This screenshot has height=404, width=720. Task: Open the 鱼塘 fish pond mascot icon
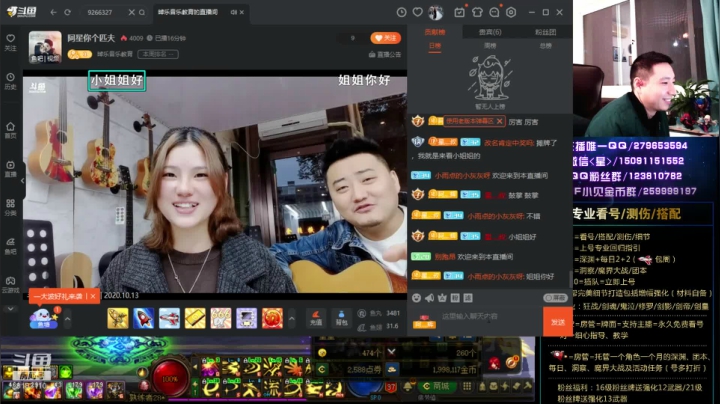point(43,319)
